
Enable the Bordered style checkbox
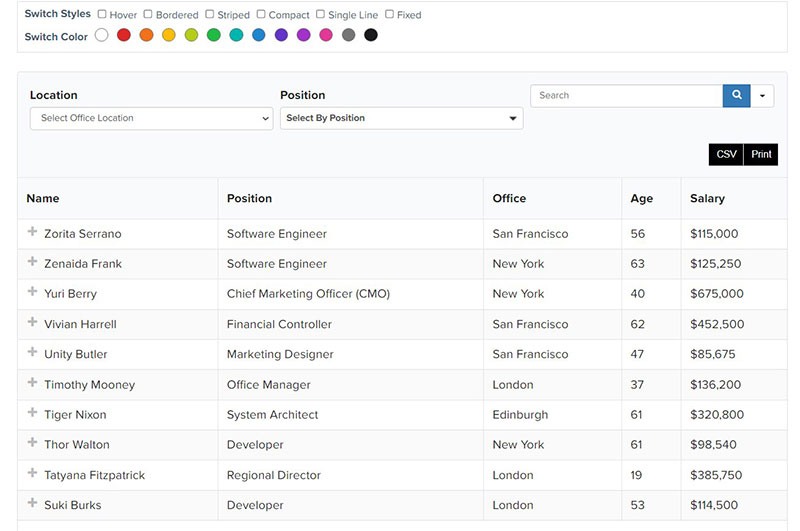point(148,14)
